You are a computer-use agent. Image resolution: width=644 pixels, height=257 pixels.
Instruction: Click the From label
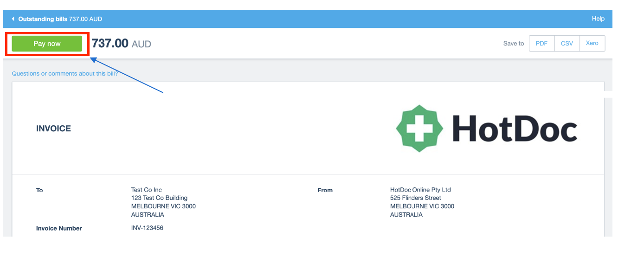point(325,190)
